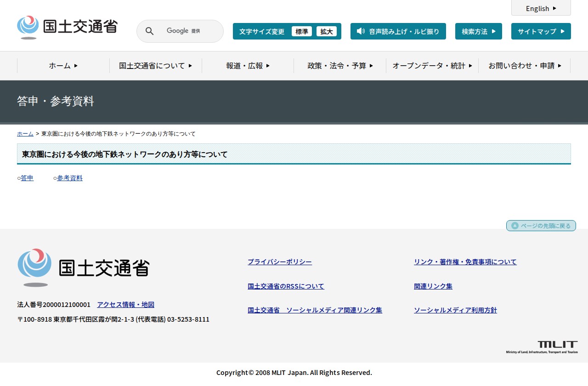Screen dimensions: 588x386
Task: Set text size to 拡大
Action: [x=327, y=31]
